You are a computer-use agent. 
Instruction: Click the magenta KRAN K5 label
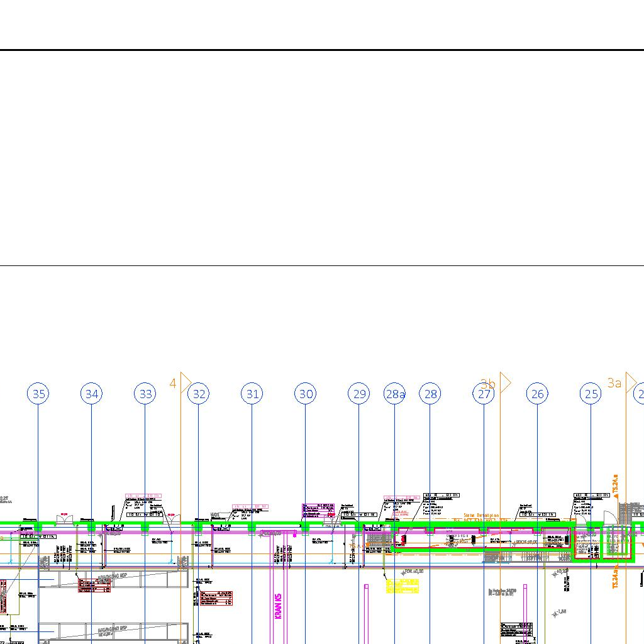pyautogui.click(x=278, y=606)
